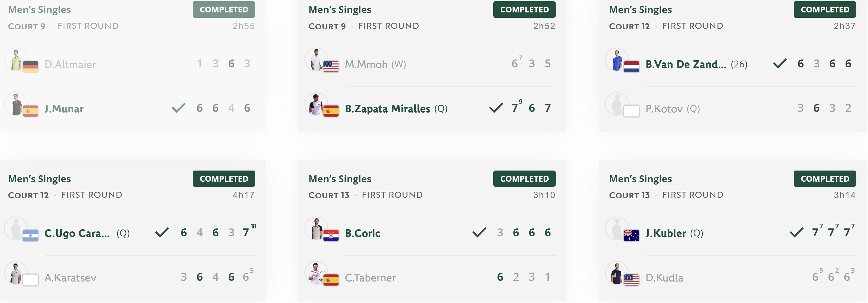Click COMPLETED badge on Altmaier vs Munar match
This screenshot has height=303, width=868.
point(224,10)
